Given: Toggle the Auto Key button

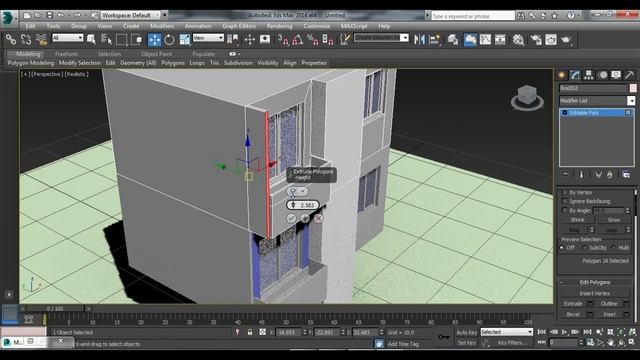Looking at the screenshot, I should pyautogui.click(x=467, y=332).
